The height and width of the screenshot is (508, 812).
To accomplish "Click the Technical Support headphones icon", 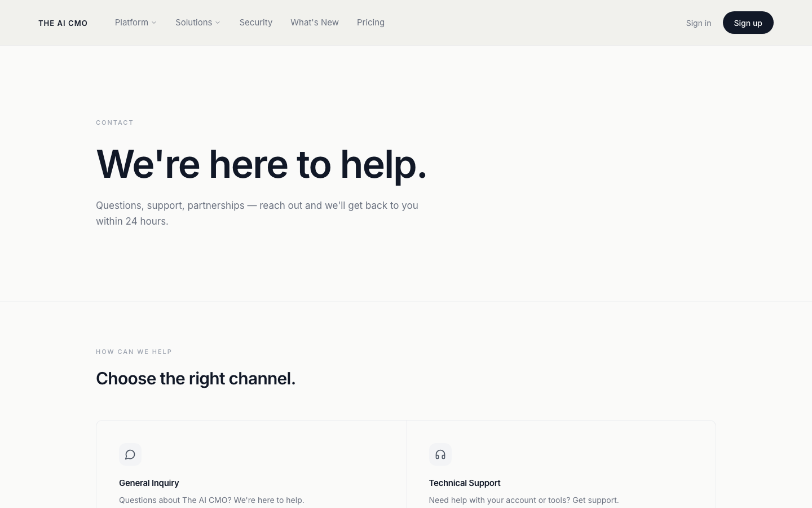I will [x=440, y=454].
